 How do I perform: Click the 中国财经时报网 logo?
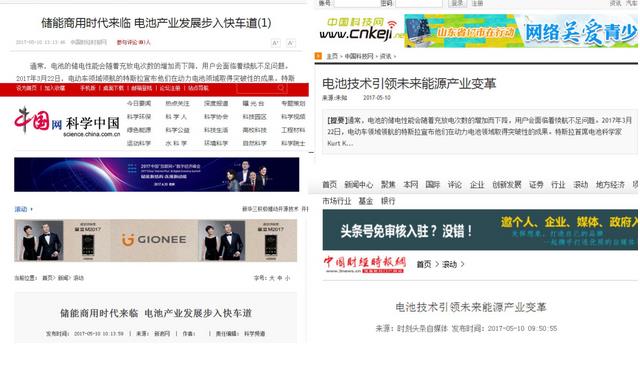(x=364, y=264)
